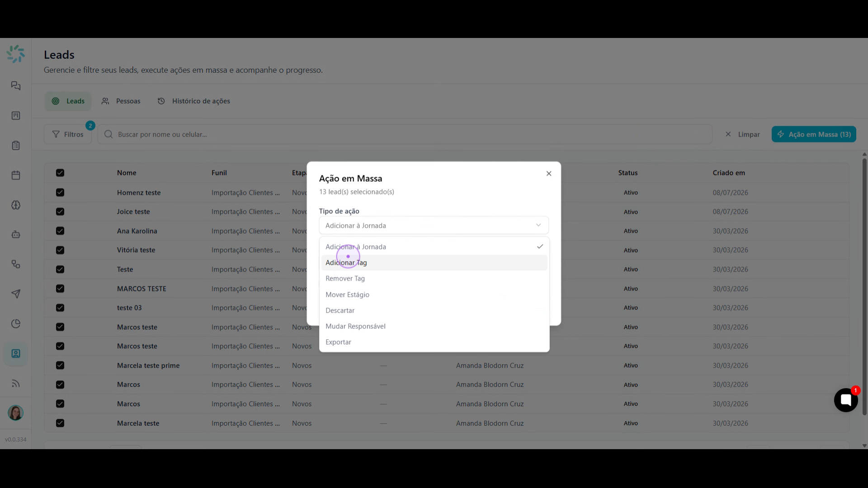Click the user avatar in sidebar
The image size is (868, 488).
click(16, 413)
